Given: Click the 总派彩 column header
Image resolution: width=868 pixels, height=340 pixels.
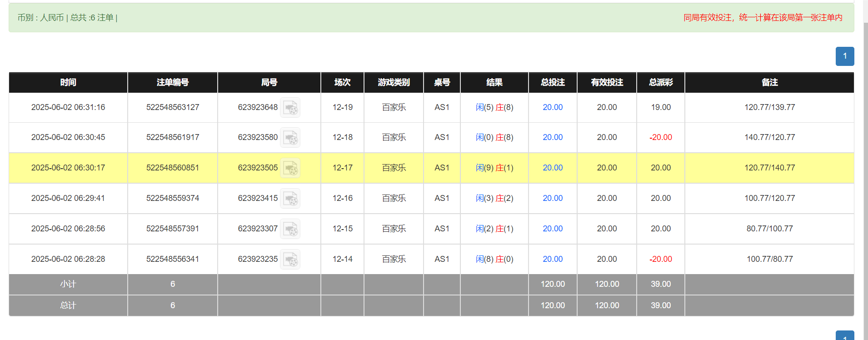Looking at the screenshot, I should [x=660, y=82].
